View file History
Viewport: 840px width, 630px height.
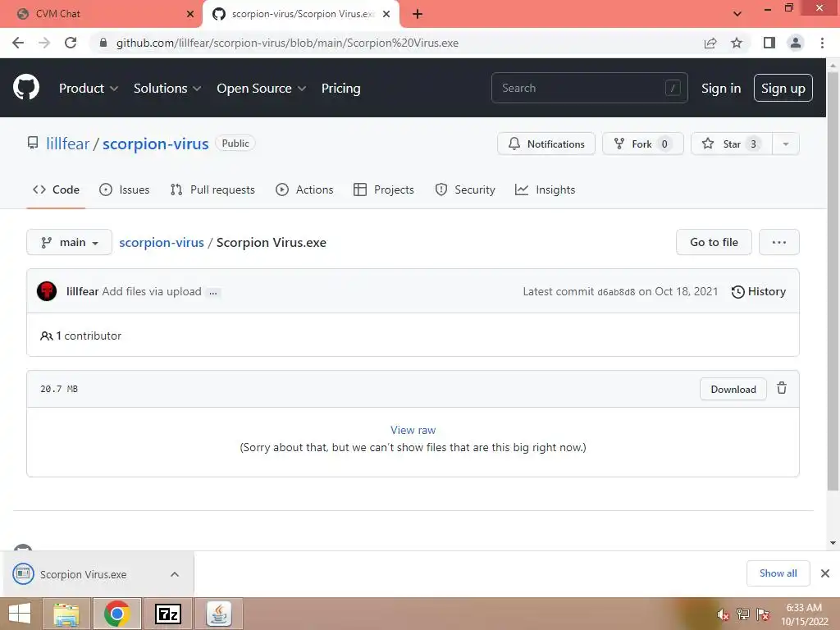pos(759,291)
